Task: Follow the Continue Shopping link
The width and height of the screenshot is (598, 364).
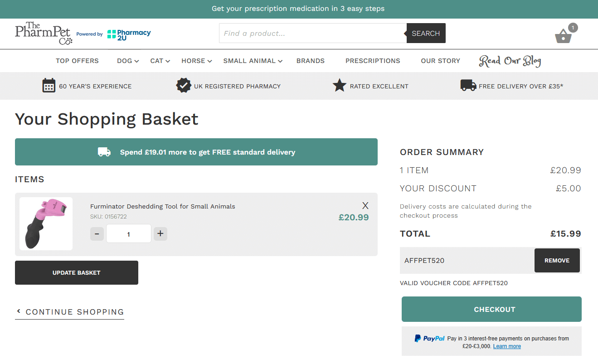Action: tap(70, 312)
